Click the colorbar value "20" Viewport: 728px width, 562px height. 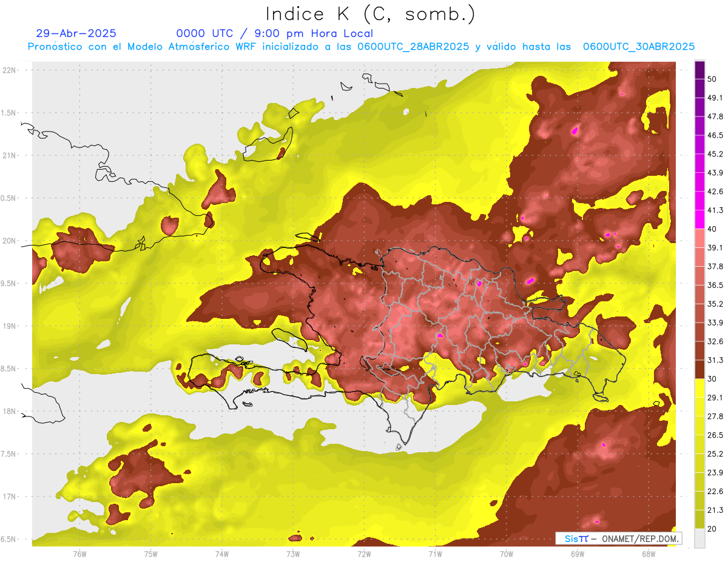[712, 528]
